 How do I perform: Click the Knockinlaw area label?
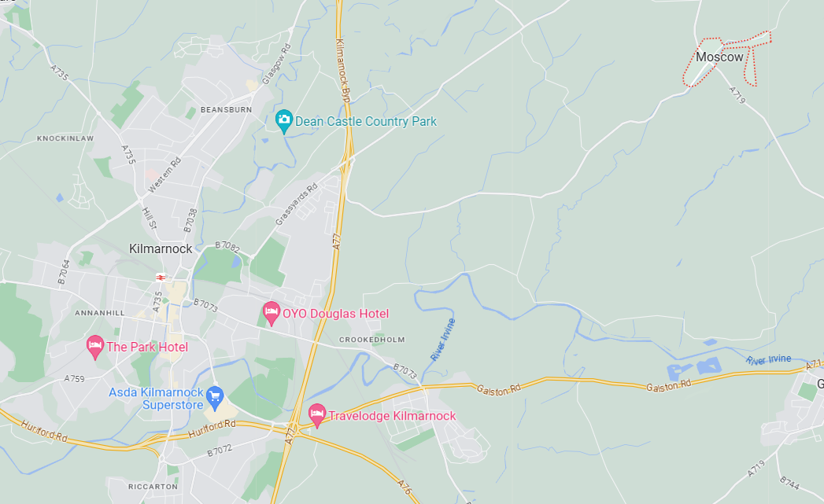pyautogui.click(x=65, y=138)
